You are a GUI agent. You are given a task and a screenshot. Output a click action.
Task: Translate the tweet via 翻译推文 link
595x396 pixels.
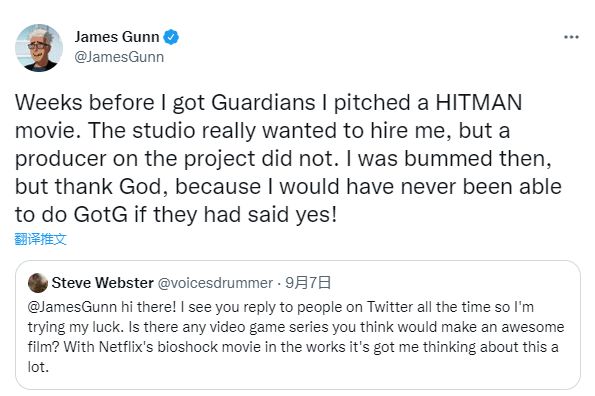tap(41, 239)
